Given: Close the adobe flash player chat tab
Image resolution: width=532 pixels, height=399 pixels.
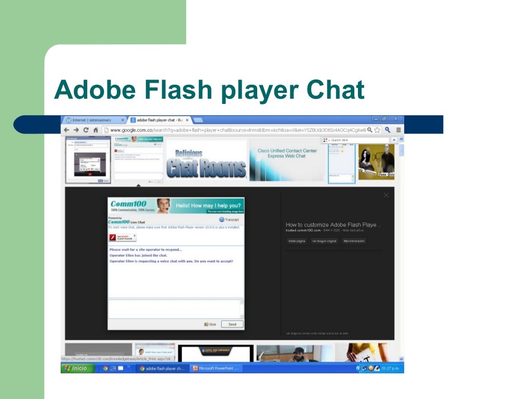Looking at the screenshot, I should click(187, 120).
